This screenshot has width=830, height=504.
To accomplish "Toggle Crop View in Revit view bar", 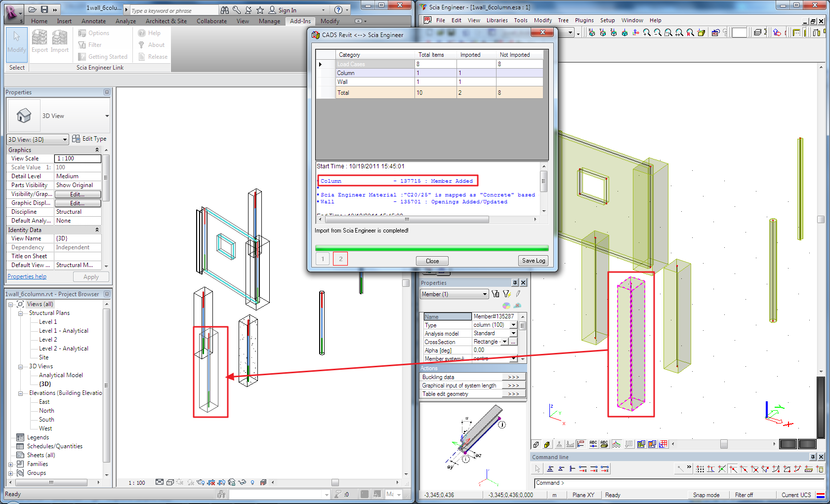I will pyautogui.click(x=211, y=482).
